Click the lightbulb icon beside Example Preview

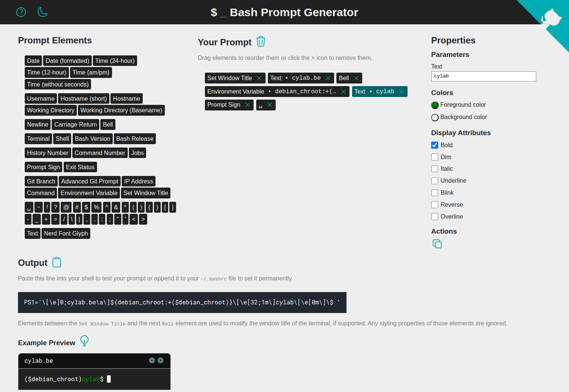(x=85, y=341)
